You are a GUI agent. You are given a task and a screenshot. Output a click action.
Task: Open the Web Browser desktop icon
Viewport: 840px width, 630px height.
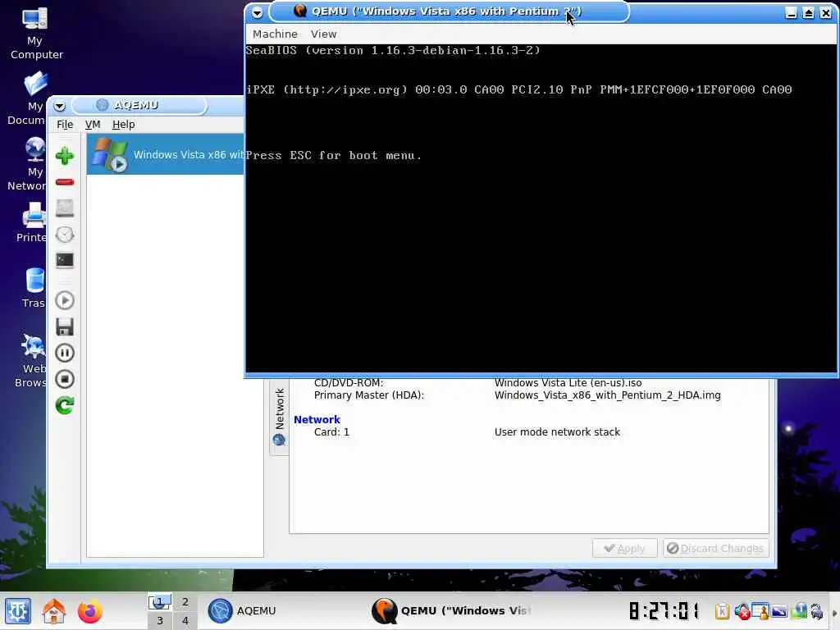31,360
